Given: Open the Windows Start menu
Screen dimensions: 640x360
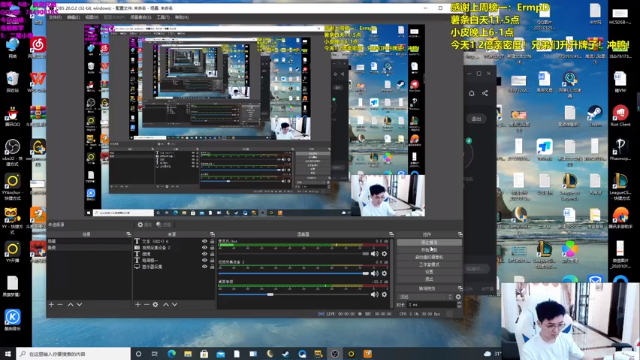Looking at the screenshot, I should coord(8,354).
